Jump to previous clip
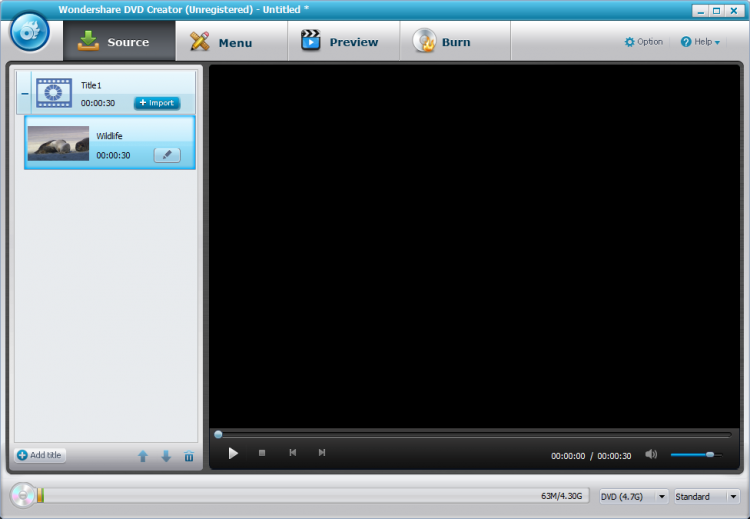 coord(293,452)
